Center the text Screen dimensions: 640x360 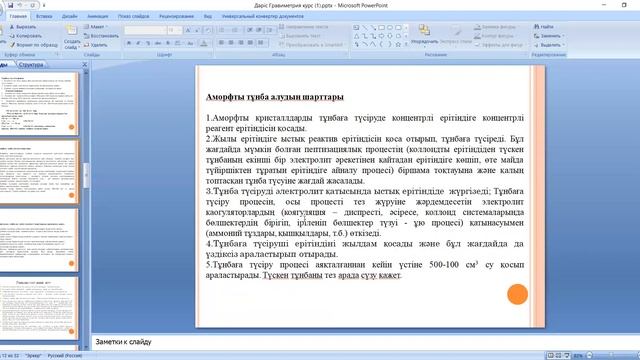click(x=231, y=43)
